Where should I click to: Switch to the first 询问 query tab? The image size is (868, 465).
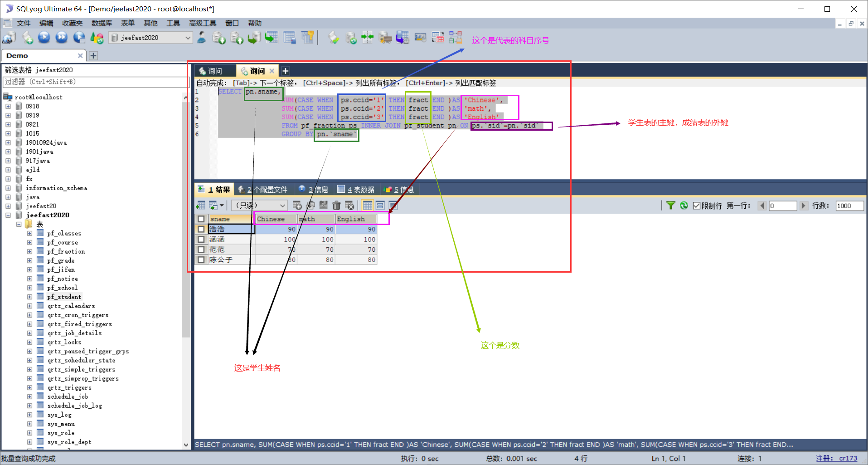pyautogui.click(x=215, y=71)
